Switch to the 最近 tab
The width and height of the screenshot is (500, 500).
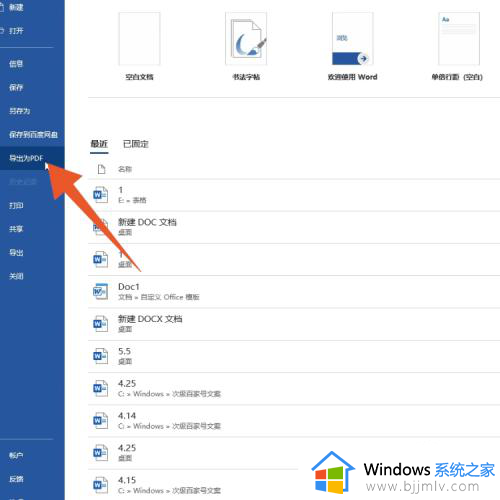(x=99, y=144)
